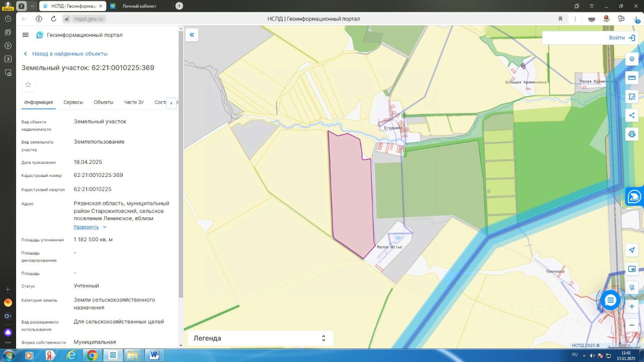Click the highlighted pink land plot on the map
644x362 pixels.
click(x=352, y=196)
